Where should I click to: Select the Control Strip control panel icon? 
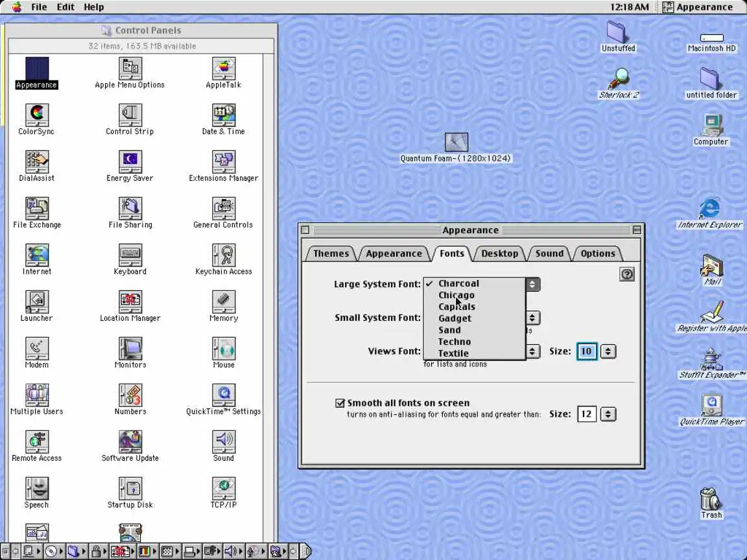(x=130, y=116)
